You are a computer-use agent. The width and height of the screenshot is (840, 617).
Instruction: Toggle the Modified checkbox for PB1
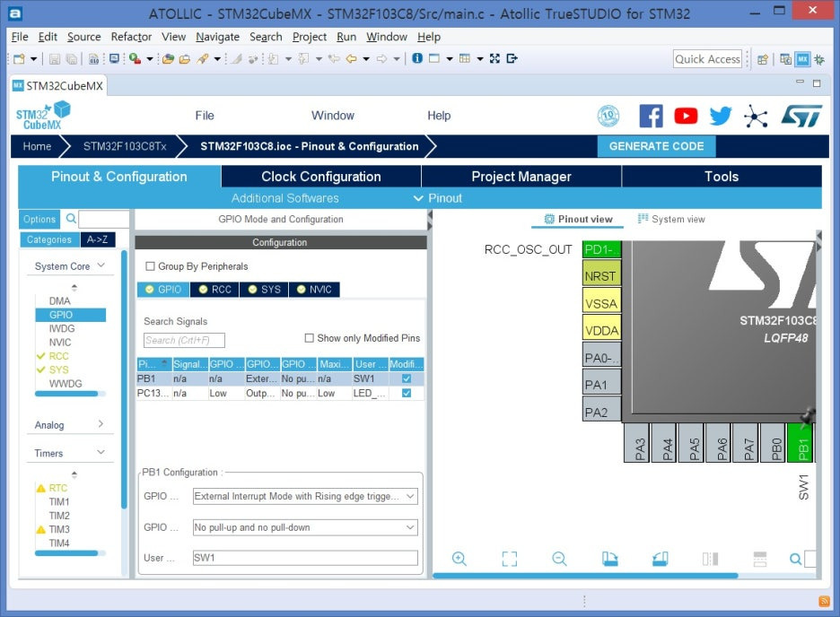coord(407,378)
